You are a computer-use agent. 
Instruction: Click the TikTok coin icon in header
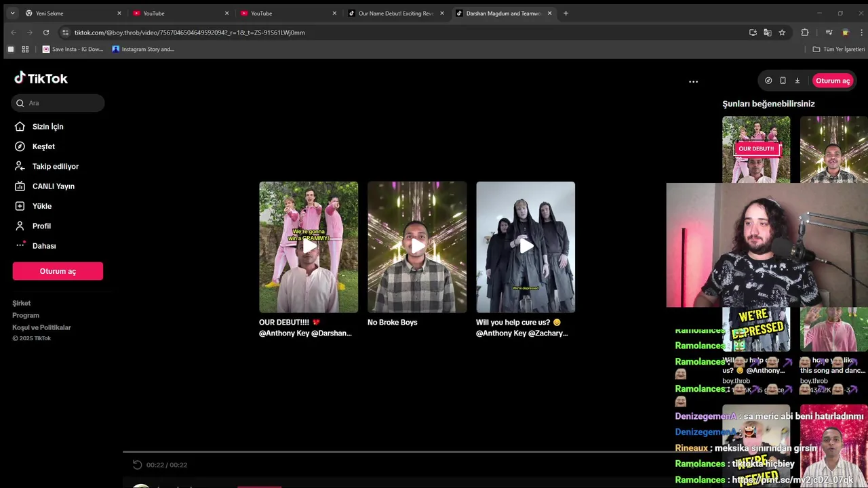(x=768, y=81)
